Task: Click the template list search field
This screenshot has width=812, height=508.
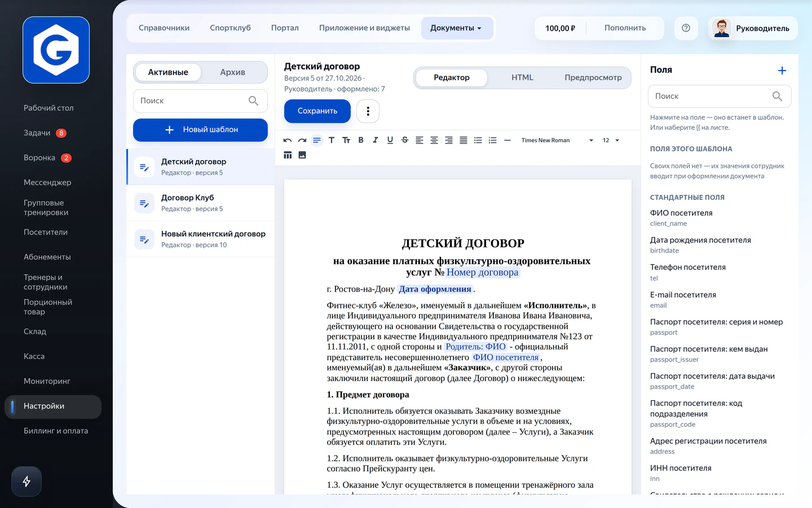Action: click(200, 101)
